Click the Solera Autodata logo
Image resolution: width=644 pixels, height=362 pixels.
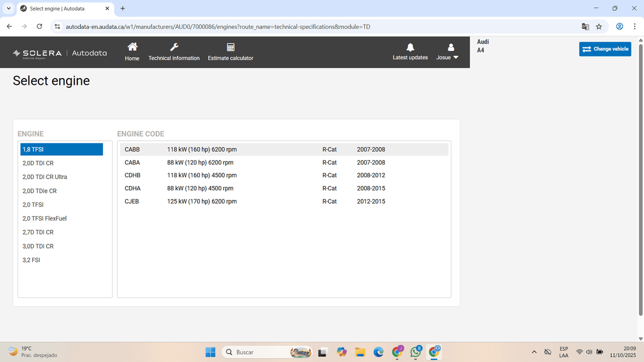point(60,53)
